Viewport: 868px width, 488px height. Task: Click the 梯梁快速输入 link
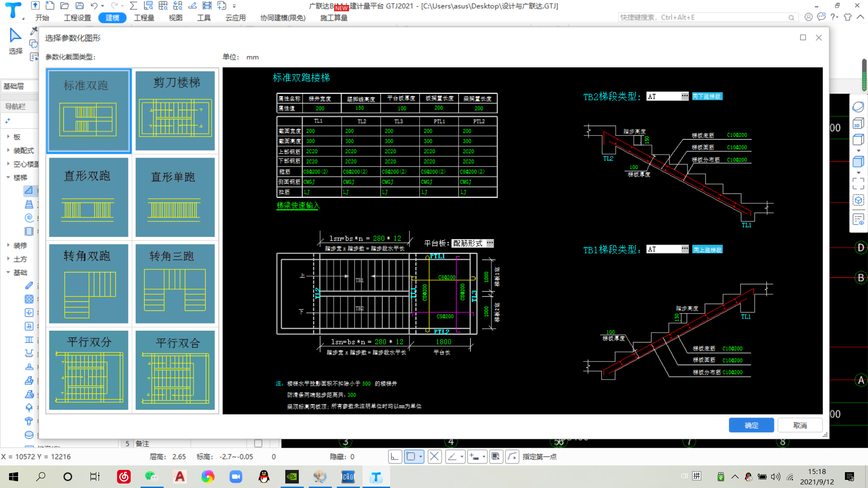298,205
